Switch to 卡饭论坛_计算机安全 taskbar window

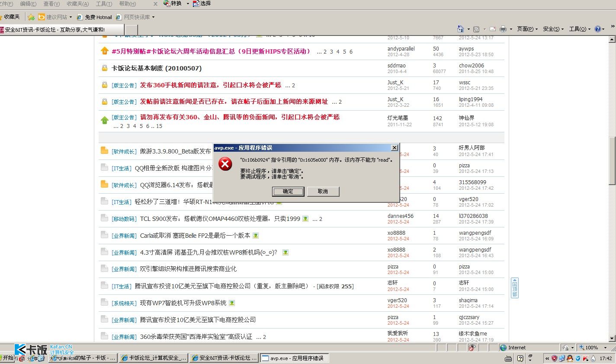click(x=154, y=358)
